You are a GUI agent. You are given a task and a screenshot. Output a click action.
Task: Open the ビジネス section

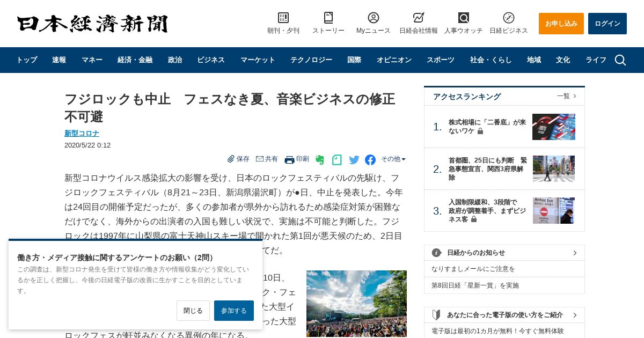(211, 60)
